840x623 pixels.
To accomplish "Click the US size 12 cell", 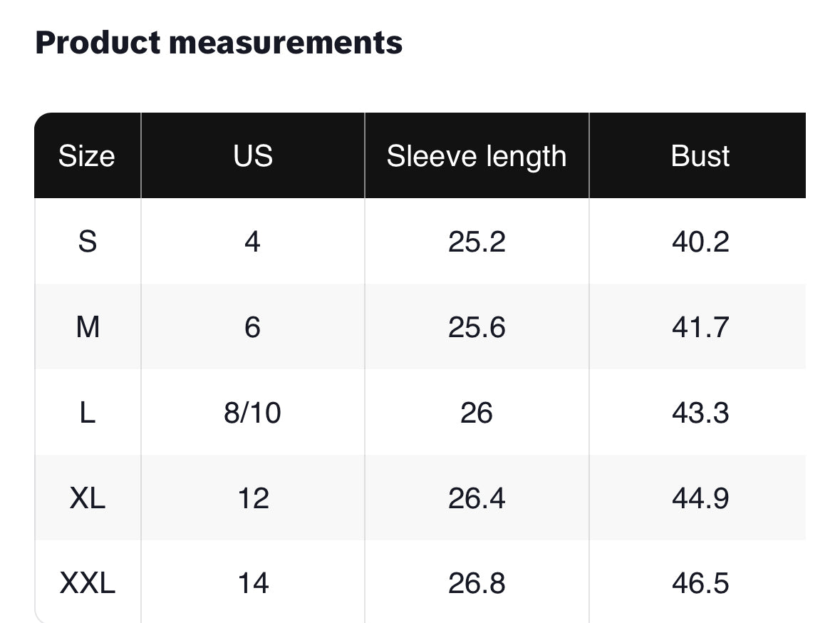I will coord(253,498).
